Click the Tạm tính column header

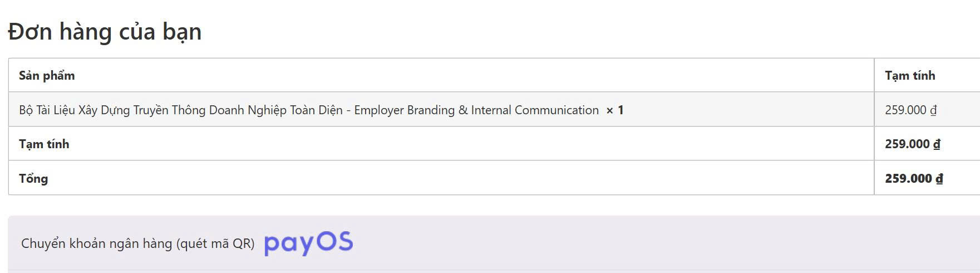click(910, 76)
